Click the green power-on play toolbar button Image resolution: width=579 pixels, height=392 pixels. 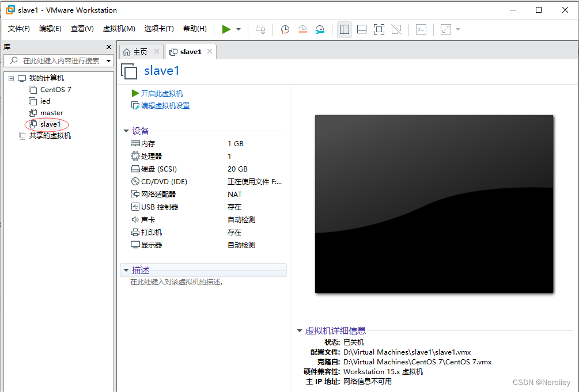[226, 29]
